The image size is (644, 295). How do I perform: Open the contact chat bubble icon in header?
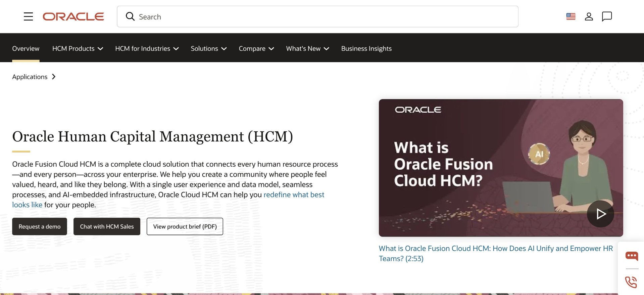click(607, 16)
